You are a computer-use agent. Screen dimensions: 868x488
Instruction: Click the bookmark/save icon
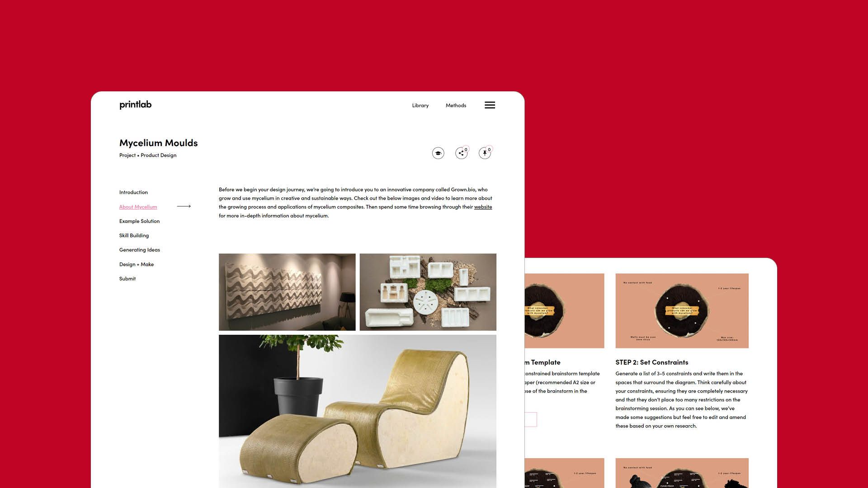point(484,153)
